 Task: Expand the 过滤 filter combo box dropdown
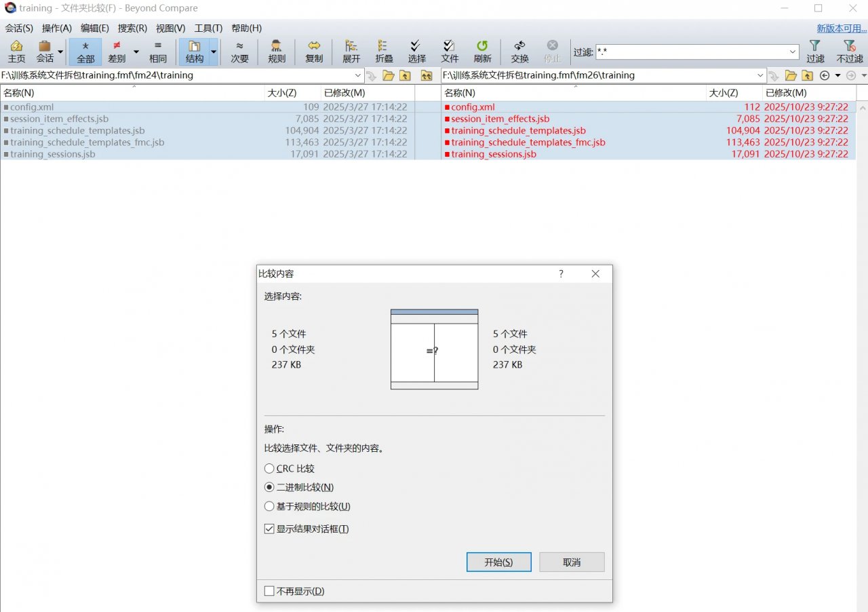[x=793, y=52]
